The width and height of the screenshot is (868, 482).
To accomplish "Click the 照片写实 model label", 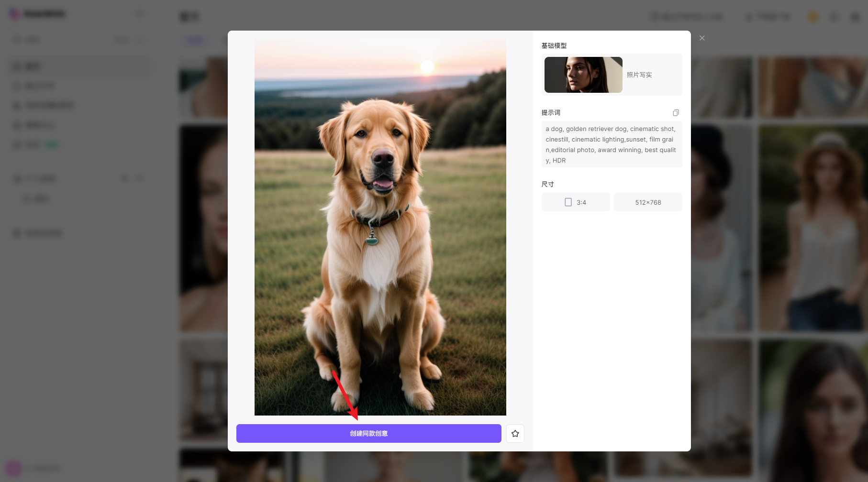I will [x=639, y=75].
